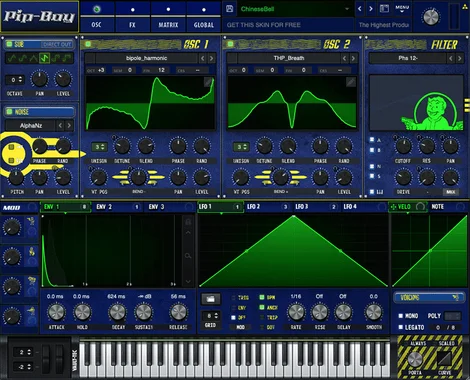This screenshot has height=380, width=470.
Task: Click next wavetable arrow for THP_Breath
Action: pyautogui.click(x=353, y=58)
